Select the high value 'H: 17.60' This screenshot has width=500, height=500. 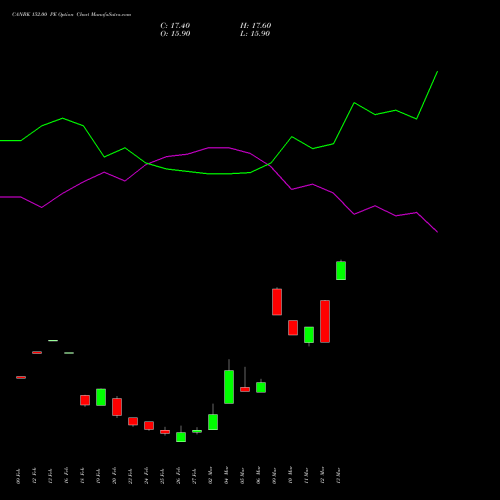coord(255,26)
